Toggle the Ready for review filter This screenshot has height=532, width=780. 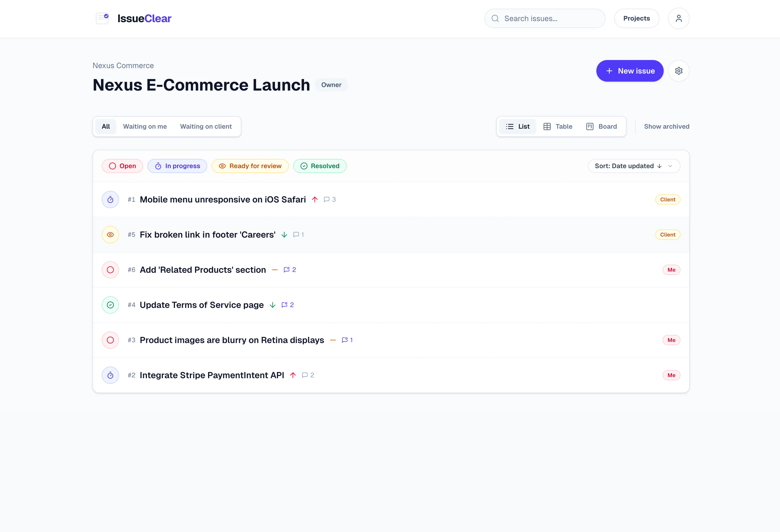[250, 166]
